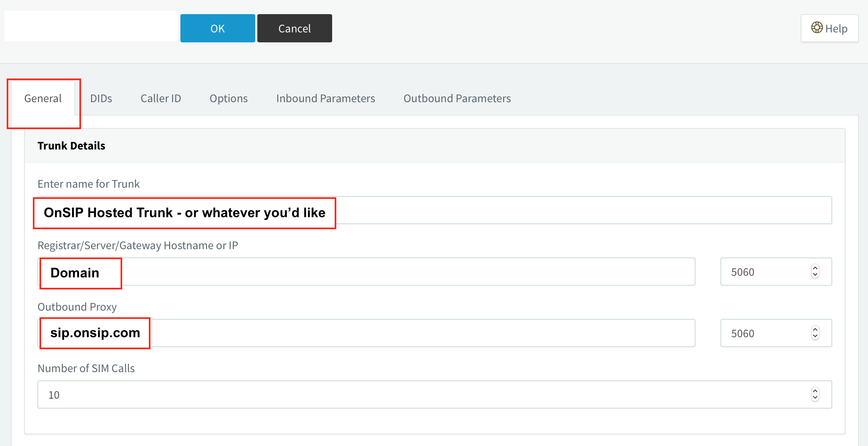Viewport: 868px width, 446px height.
Task: Click the Trunk Details section header
Action: pyautogui.click(x=434, y=146)
